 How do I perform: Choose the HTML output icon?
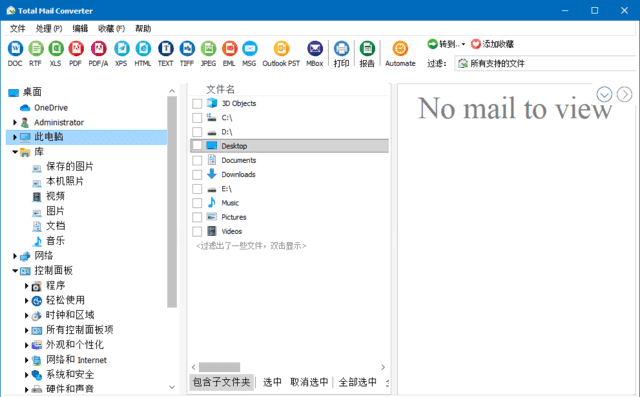click(x=143, y=49)
